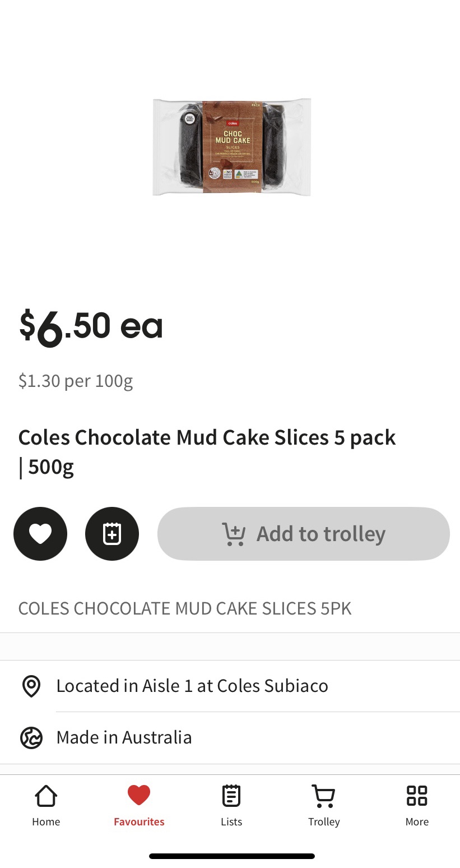
Task: Open the Home tab
Action: point(46,806)
